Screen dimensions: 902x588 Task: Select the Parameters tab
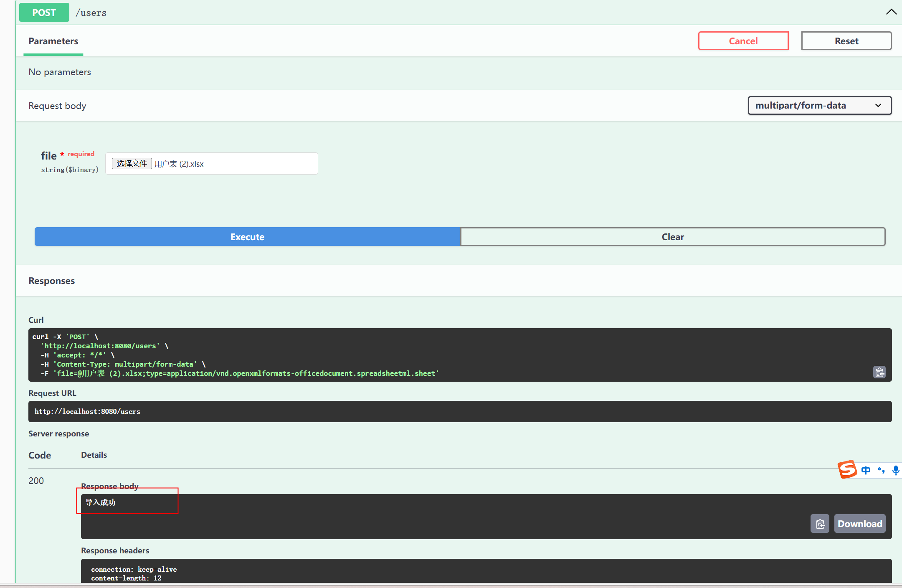[53, 41]
